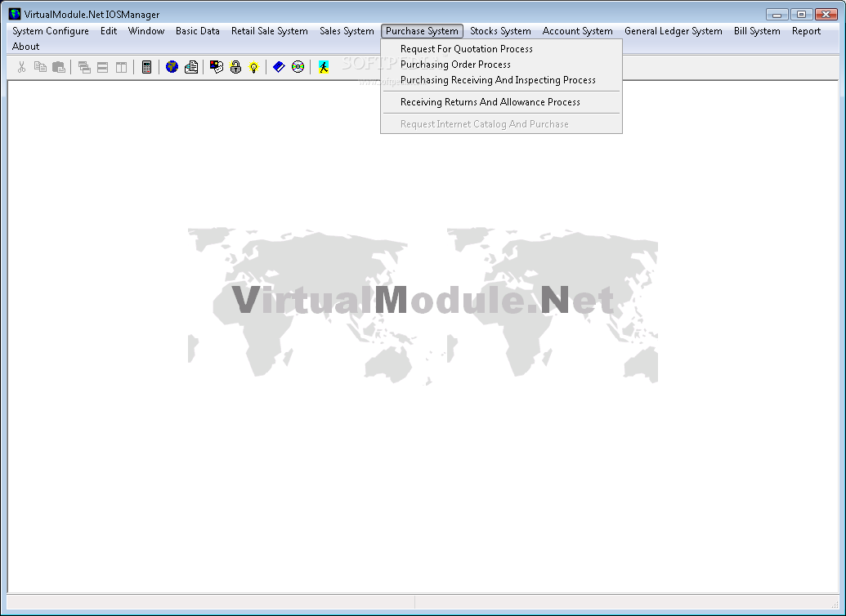The width and height of the screenshot is (846, 616).
Task: Click the walking man exit icon
Action: (x=323, y=67)
